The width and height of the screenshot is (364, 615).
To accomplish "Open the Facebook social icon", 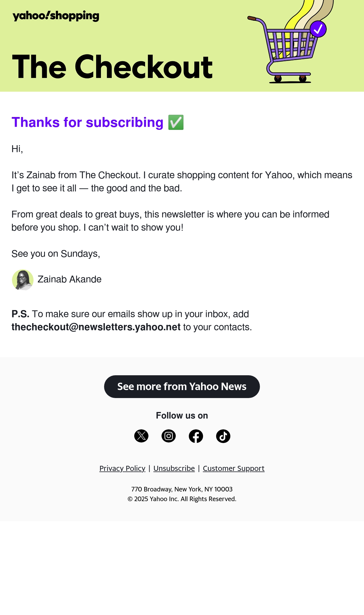I will (x=196, y=436).
